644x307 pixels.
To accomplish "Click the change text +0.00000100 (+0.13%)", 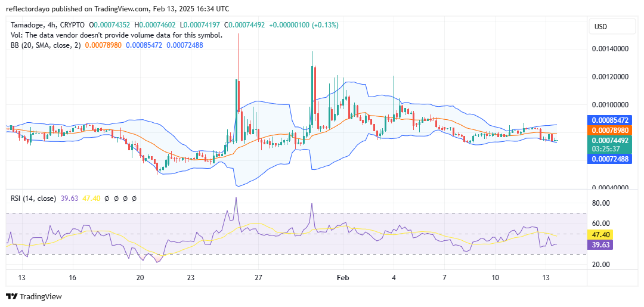I will [304, 25].
